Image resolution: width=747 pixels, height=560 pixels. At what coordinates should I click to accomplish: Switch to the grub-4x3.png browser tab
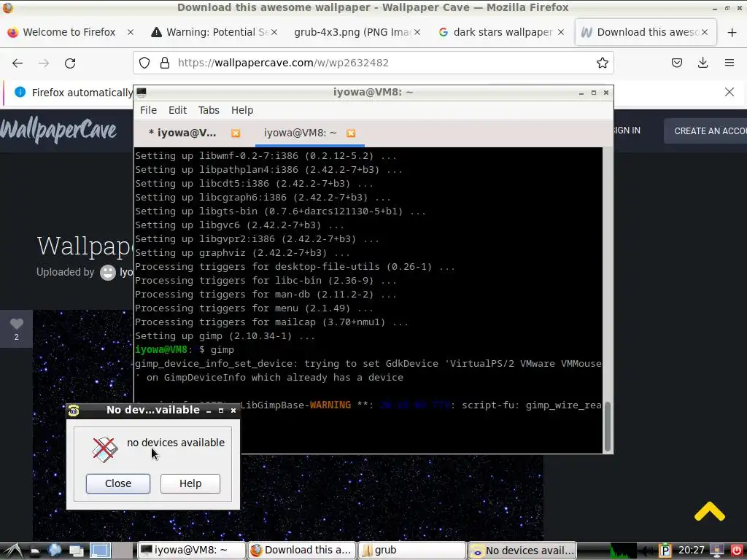tap(352, 32)
